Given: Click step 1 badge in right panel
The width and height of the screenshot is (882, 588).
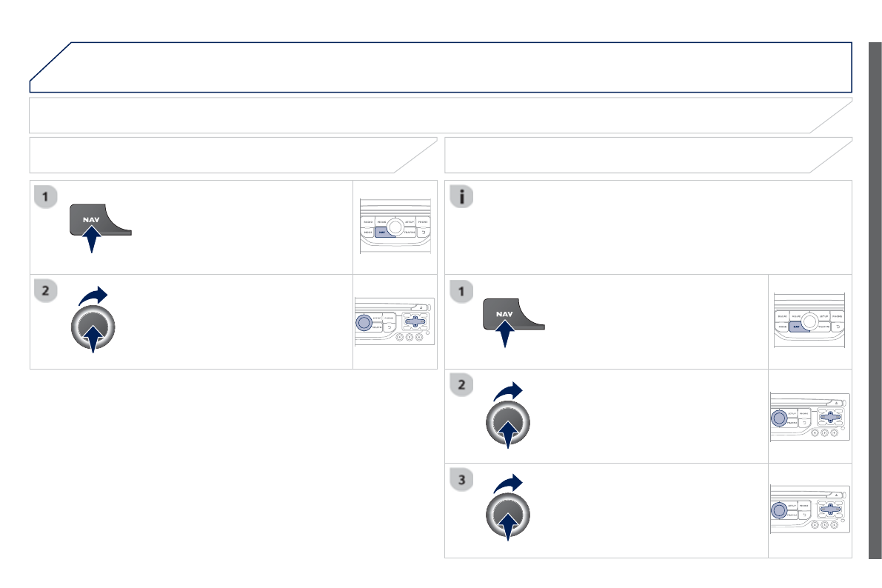Looking at the screenshot, I should (462, 292).
